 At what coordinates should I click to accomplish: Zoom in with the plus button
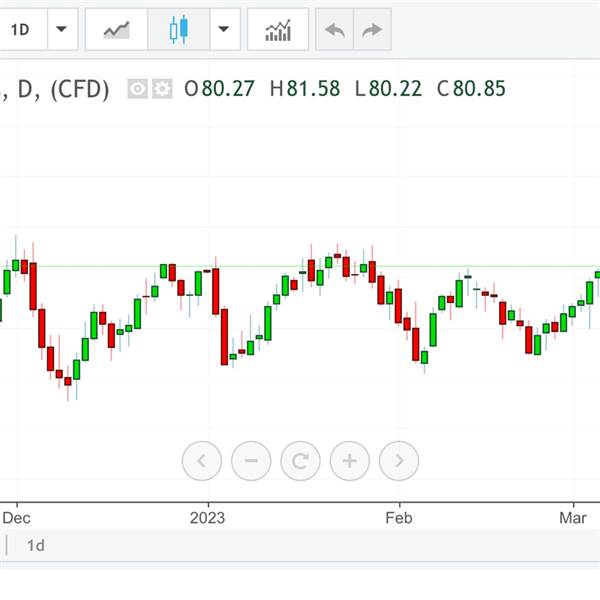[349, 461]
